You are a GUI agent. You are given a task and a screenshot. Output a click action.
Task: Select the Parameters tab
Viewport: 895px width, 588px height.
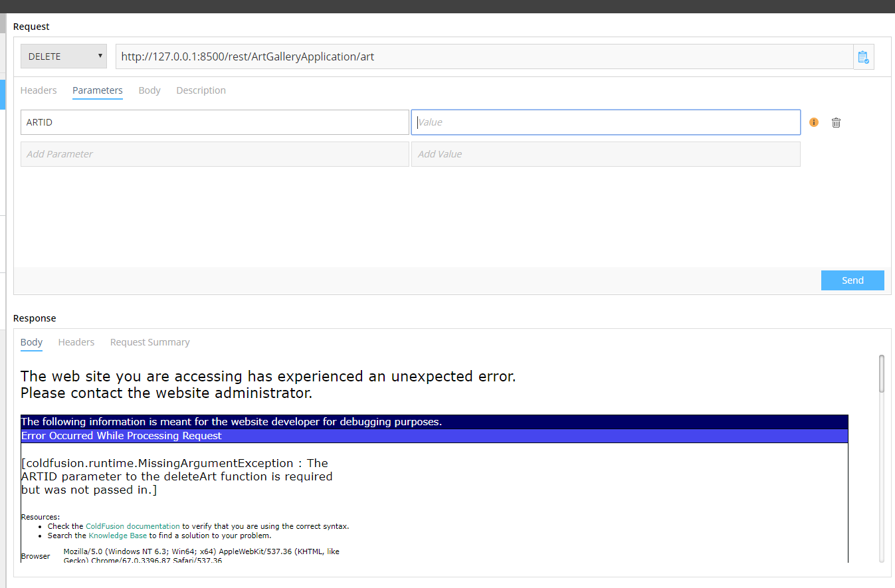(x=98, y=90)
